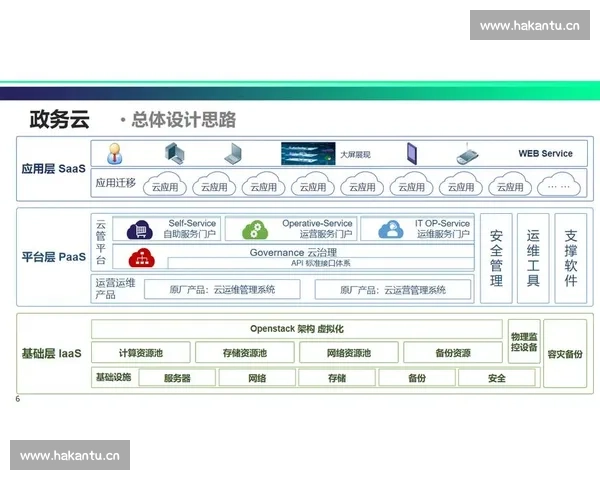Screen dimensions: 600x480
Task: Click the 运维工具 vertical box
Action: [x=533, y=258]
